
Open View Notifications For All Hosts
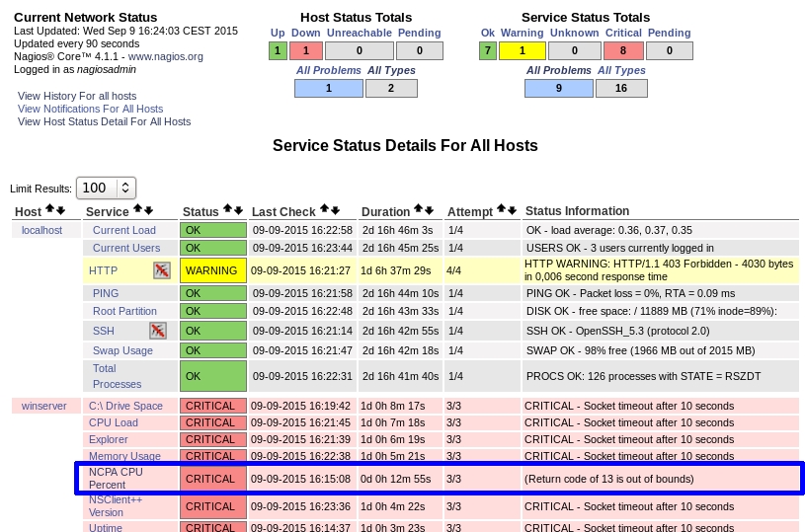click(90, 109)
